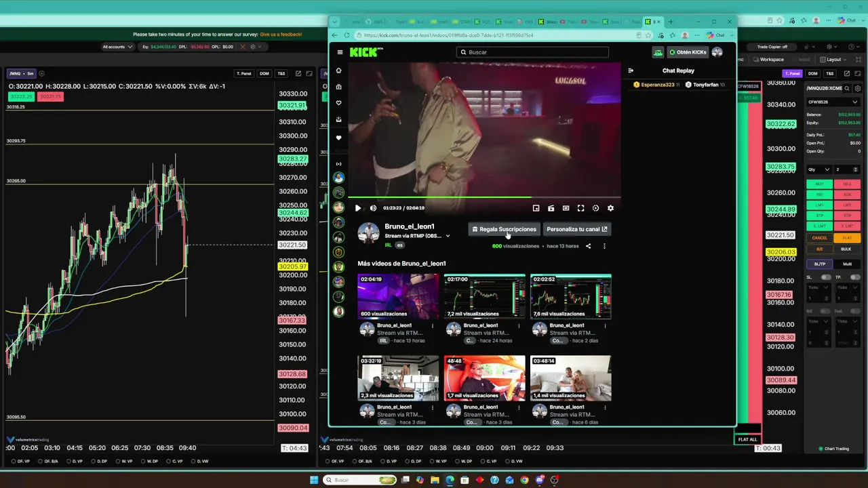The height and width of the screenshot is (488, 868).
Task: Click the FLAT ALL button
Action: coord(747,439)
